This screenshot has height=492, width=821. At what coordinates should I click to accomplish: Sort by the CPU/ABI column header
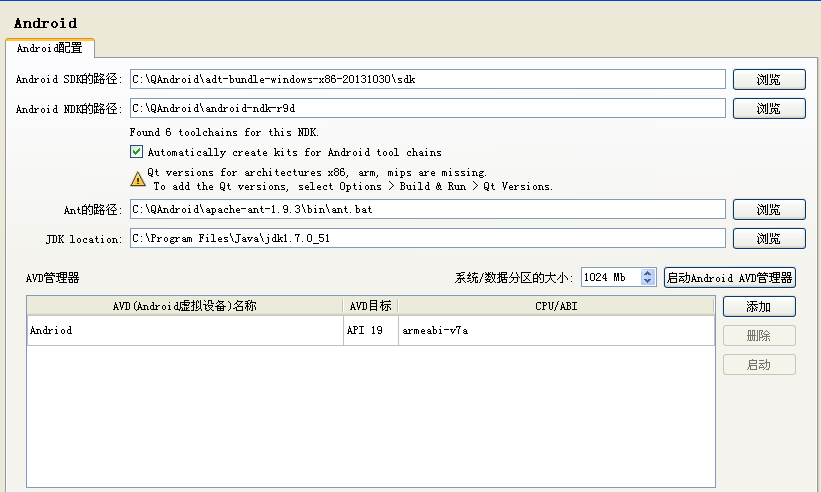[x=556, y=306]
